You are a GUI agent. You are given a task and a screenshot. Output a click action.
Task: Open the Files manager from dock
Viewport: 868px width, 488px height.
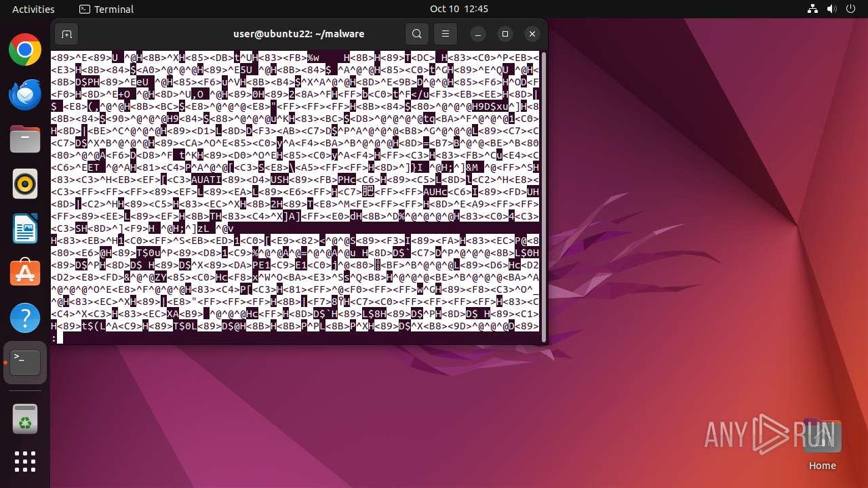point(25,139)
